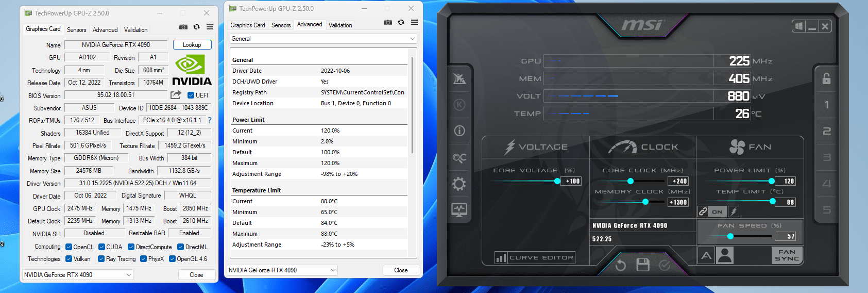Open hamburger menu in left GPU-Z window

click(x=210, y=27)
